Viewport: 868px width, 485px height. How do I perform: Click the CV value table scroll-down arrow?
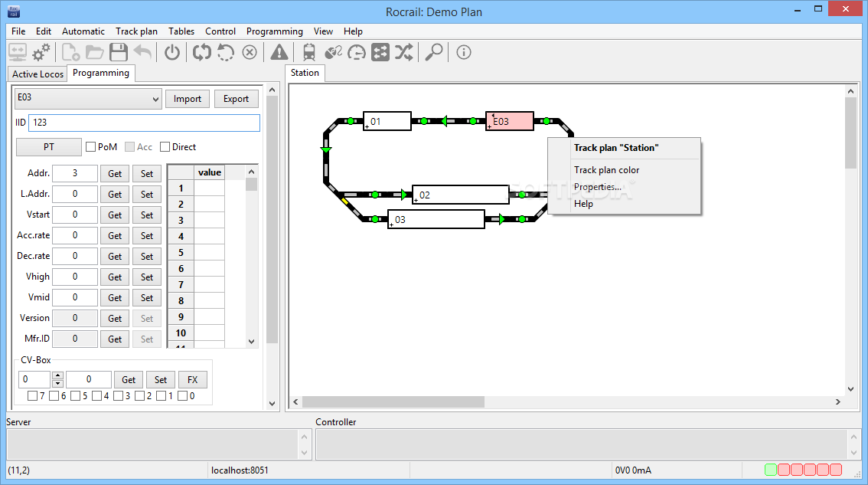point(251,342)
